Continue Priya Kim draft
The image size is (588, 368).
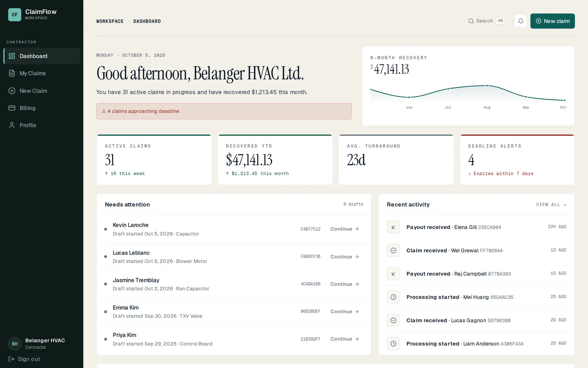coord(345,339)
